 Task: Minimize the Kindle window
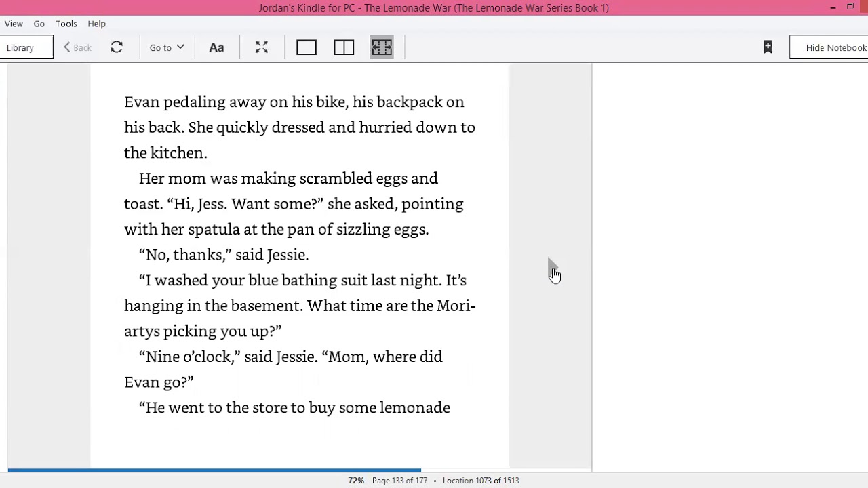click(833, 7)
